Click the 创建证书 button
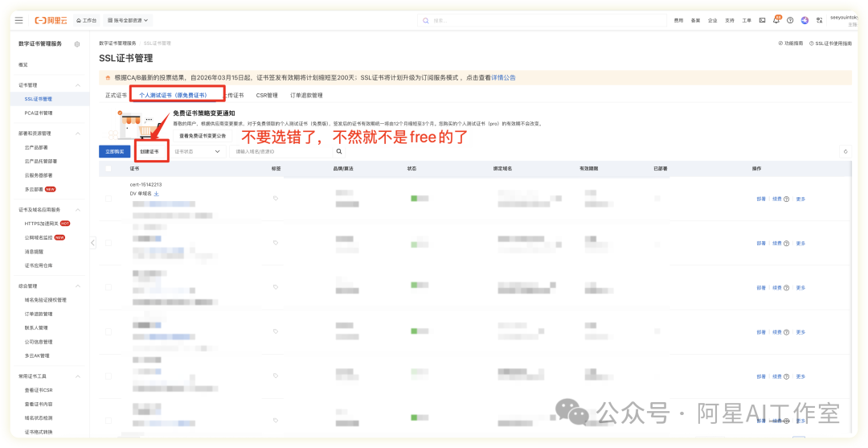 click(149, 151)
